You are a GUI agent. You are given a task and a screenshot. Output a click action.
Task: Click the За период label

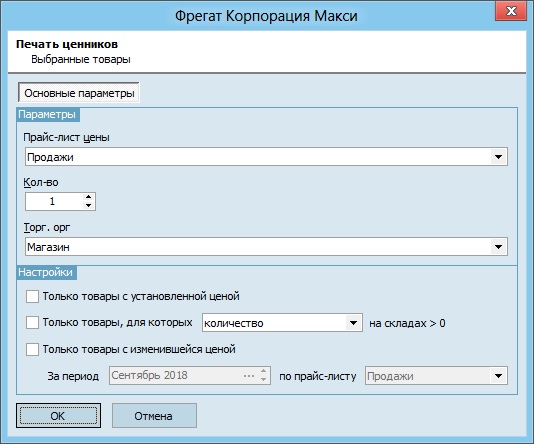[73, 376]
